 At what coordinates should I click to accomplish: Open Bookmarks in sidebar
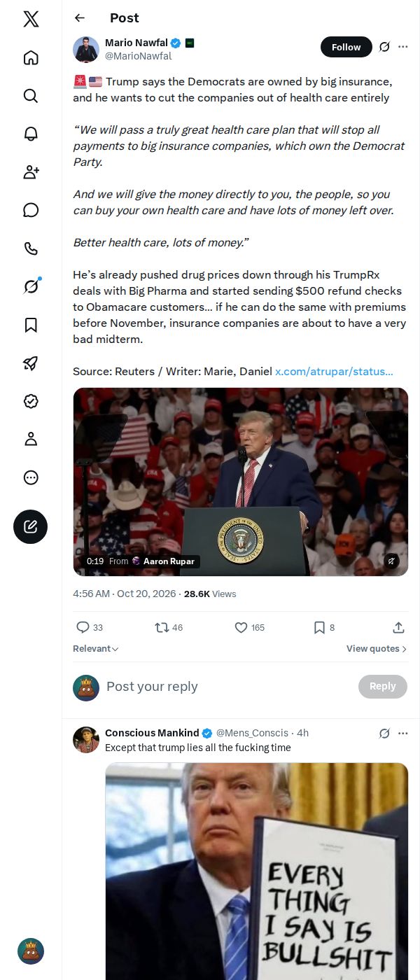click(x=31, y=325)
